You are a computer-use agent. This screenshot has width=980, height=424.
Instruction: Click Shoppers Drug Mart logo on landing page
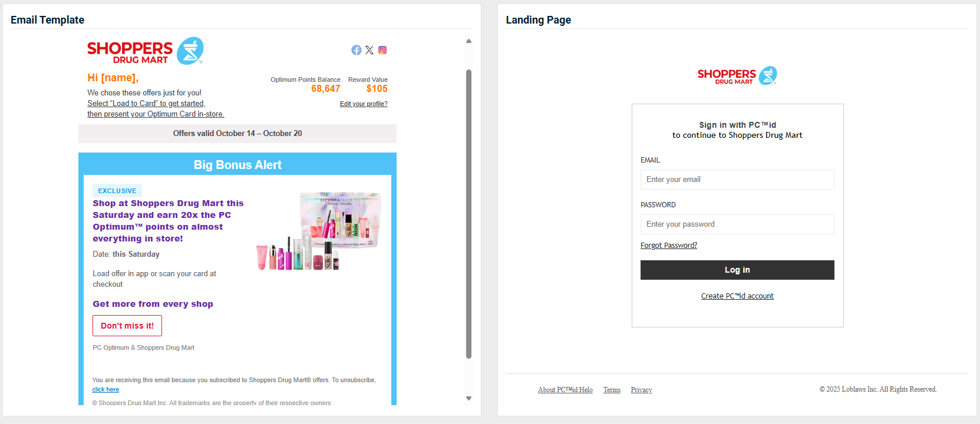coord(737,76)
